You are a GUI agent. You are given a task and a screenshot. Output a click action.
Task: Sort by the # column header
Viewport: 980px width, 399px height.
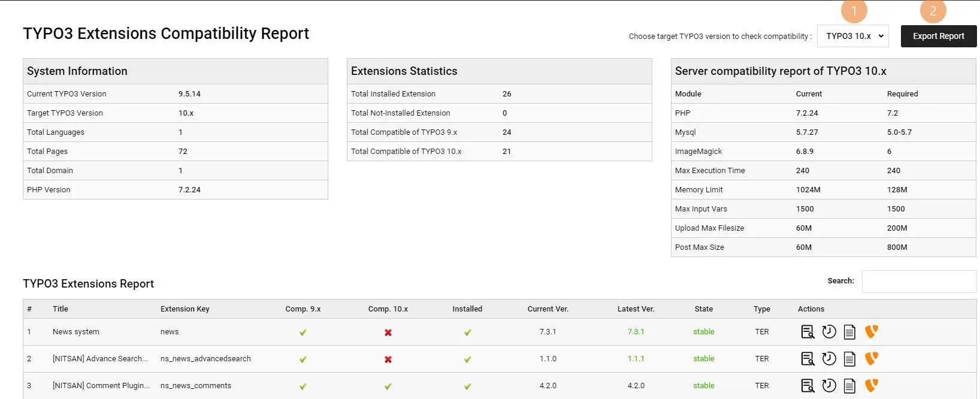(29, 309)
